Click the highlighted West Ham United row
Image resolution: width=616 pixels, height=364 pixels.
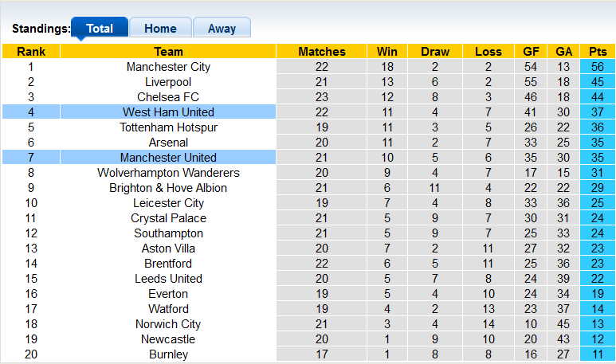click(x=168, y=112)
